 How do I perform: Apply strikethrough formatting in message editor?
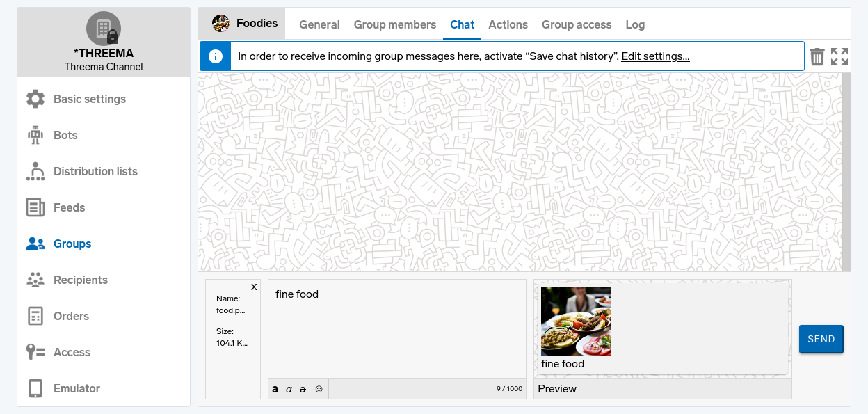click(303, 389)
